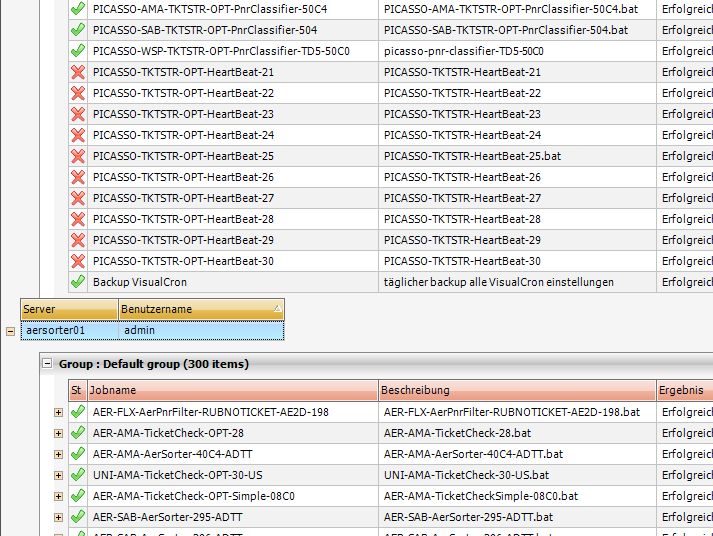713x536 pixels.
Task: Click green check icon for Backup VisualCron
Action: pyautogui.click(x=78, y=282)
